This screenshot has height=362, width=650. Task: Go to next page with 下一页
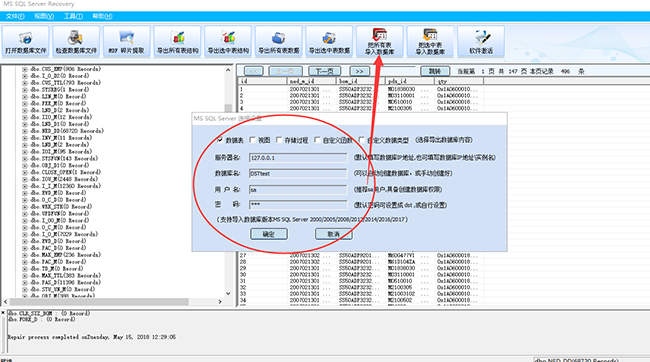point(325,71)
